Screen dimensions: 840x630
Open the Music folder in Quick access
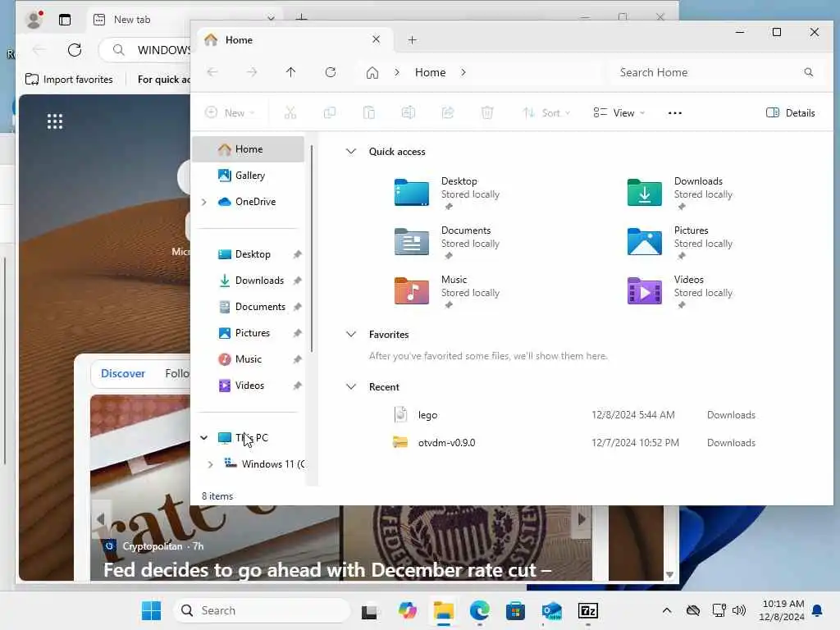(447, 291)
